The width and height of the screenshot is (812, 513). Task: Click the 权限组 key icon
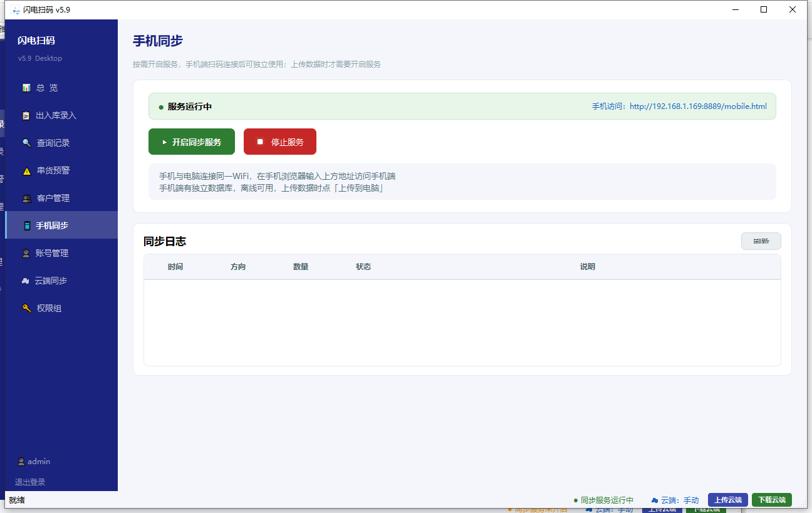26,309
